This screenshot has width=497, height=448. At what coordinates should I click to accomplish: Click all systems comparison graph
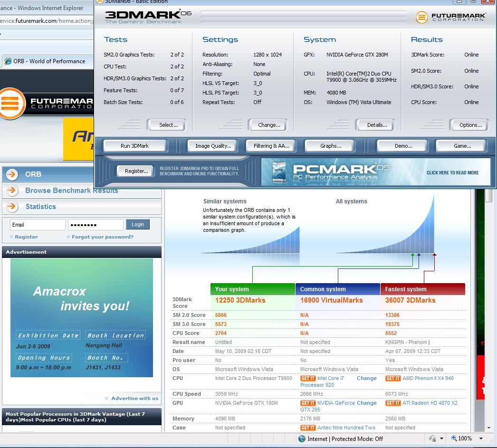point(386,223)
